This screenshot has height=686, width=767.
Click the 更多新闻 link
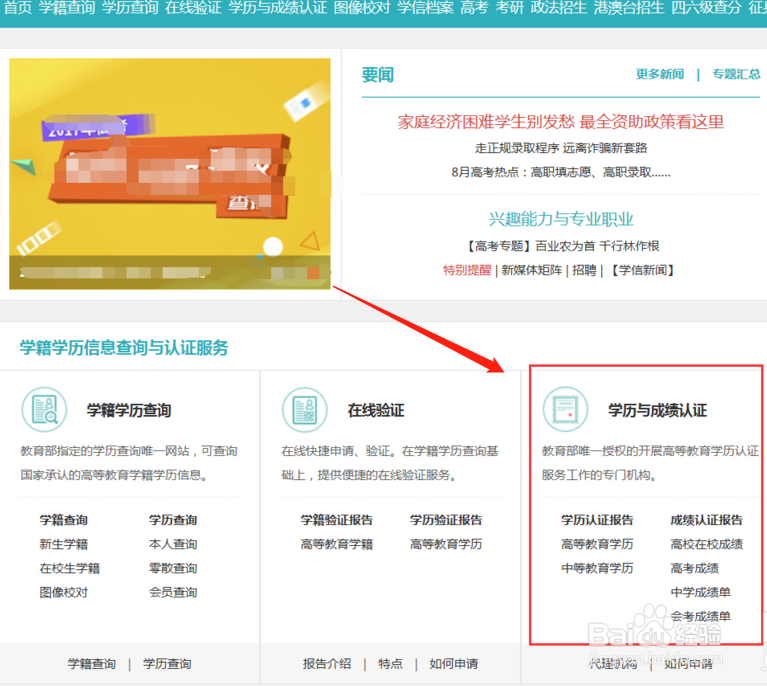(660, 74)
